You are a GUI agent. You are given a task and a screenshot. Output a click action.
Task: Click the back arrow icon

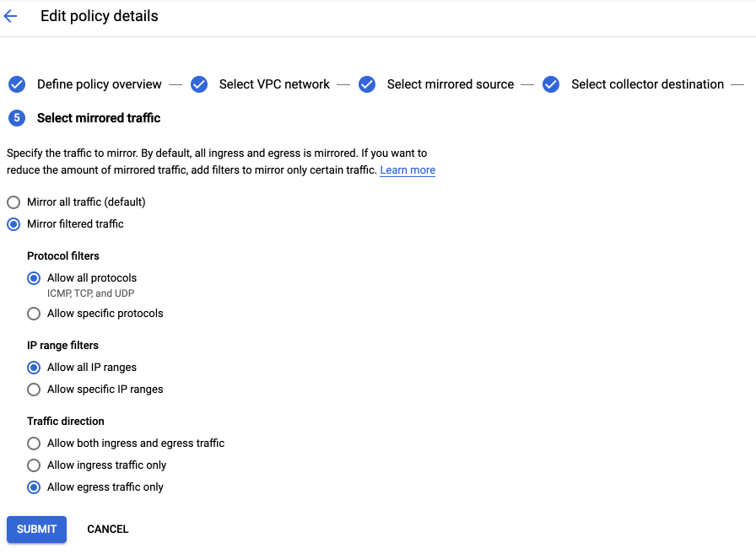(11, 16)
